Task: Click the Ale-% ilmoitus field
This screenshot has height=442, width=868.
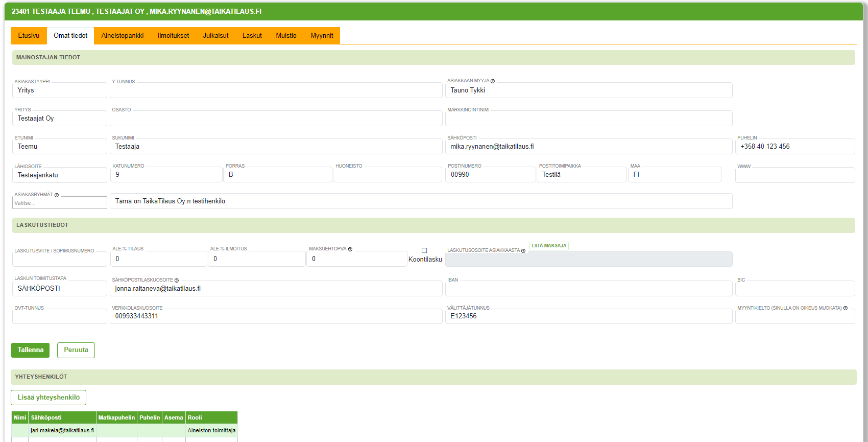Action: coord(256,259)
